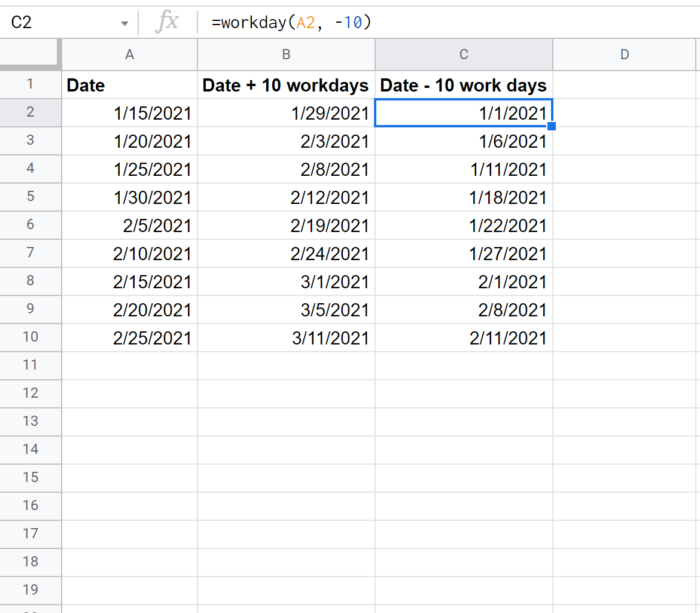Image resolution: width=700 pixels, height=613 pixels.
Task: Select column C header
Action: coord(464,54)
